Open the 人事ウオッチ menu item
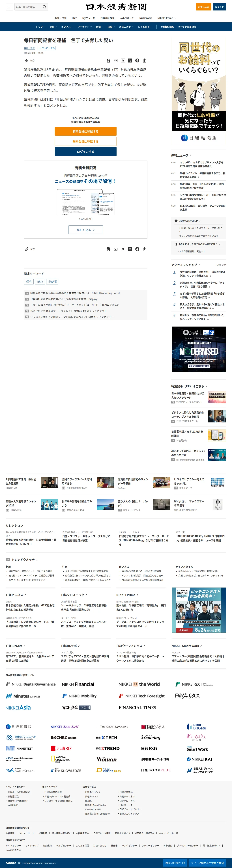The height and width of the screenshot is (868, 232). (x=127, y=18)
